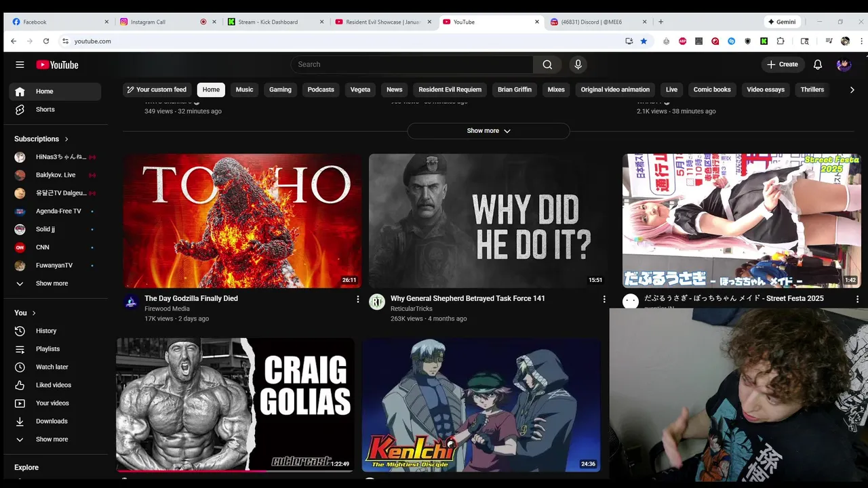
Task: Open Shorts in sidebar
Action: point(55,109)
